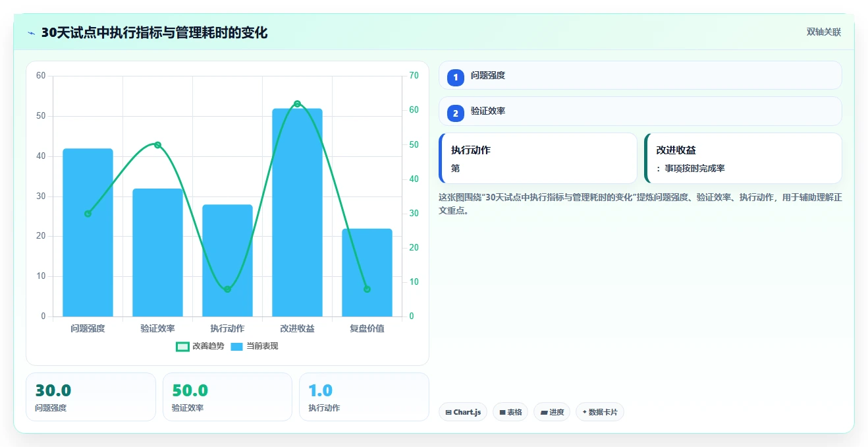Click the numbered badge 1 for 问题强度
This screenshot has height=447, width=868.
click(x=455, y=78)
